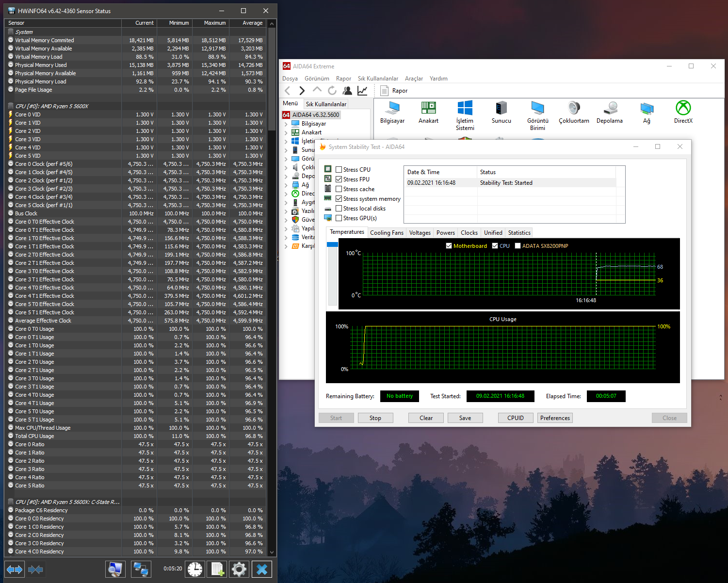Expand DirectX tree node arrow
The height and width of the screenshot is (583, 728).
pos(286,194)
